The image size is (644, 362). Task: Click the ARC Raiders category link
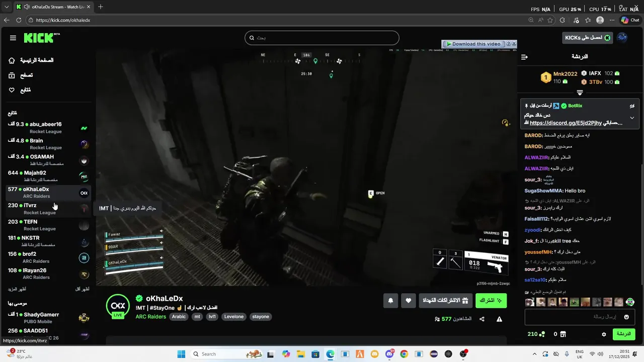pos(150,317)
